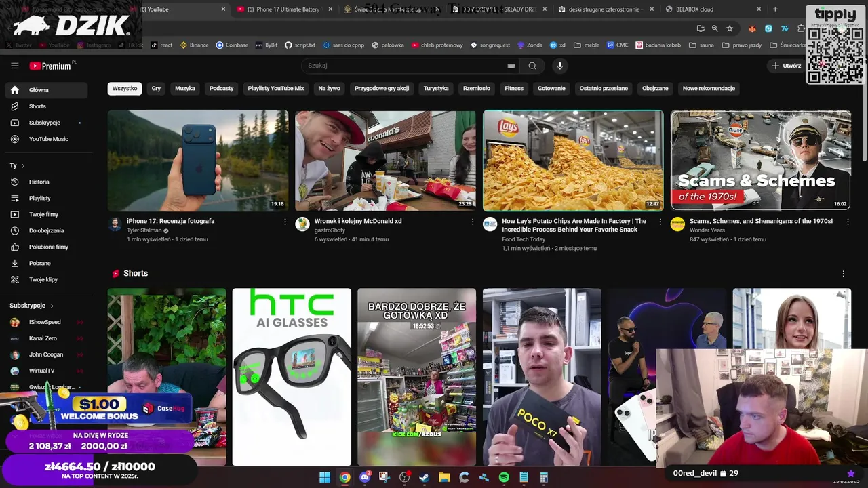Play the Lay's Potato Chips factory thumbnail

pyautogui.click(x=573, y=161)
